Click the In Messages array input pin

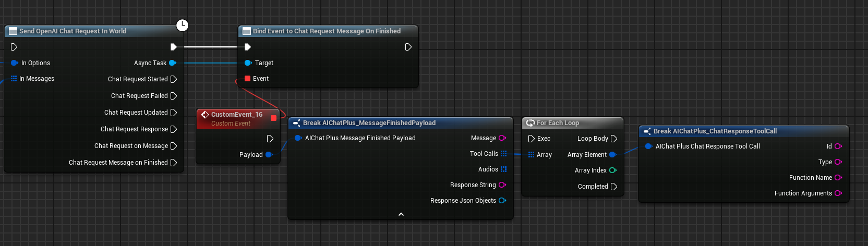14,79
